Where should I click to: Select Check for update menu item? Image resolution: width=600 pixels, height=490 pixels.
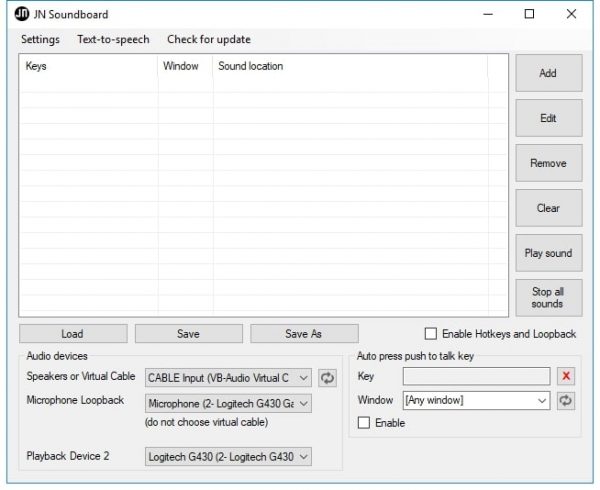point(208,40)
